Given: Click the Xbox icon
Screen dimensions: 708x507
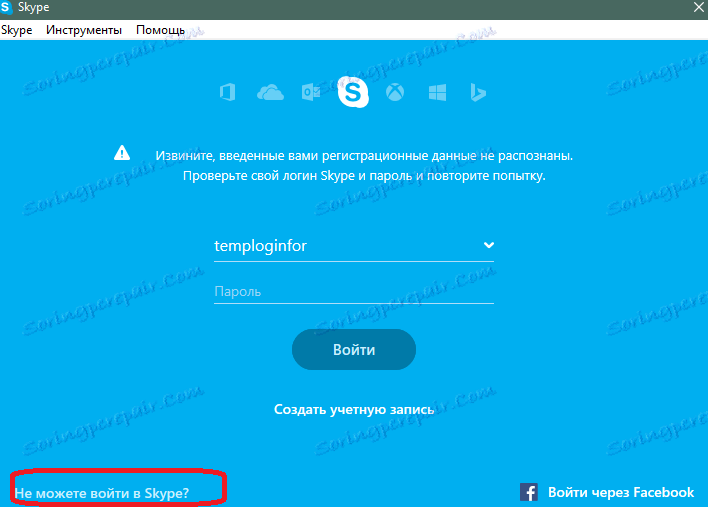Looking at the screenshot, I should (395, 93).
